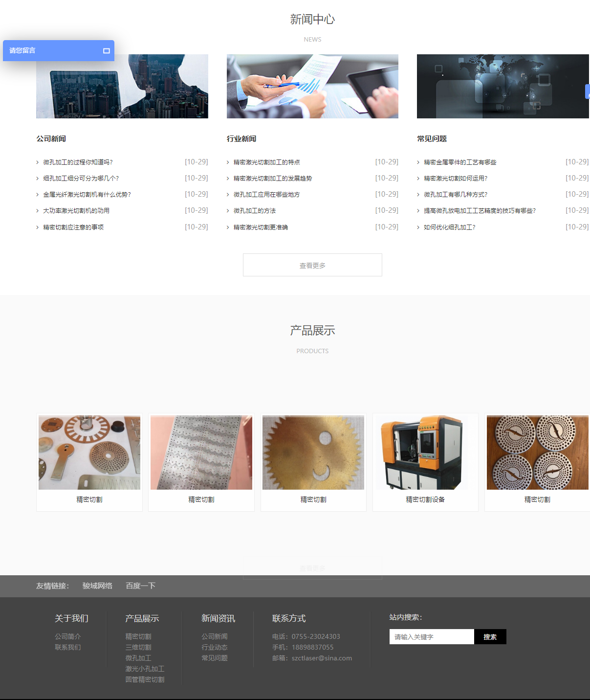590x700 pixels.
Task: Open article 微孔加工的过程你知道吗?
Action: click(x=78, y=162)
